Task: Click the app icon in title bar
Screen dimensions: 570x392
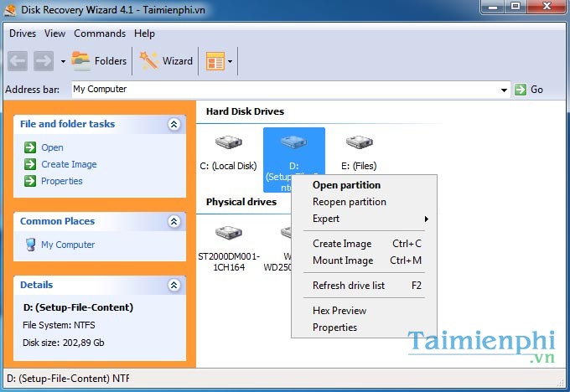Action: pos(9,10)
